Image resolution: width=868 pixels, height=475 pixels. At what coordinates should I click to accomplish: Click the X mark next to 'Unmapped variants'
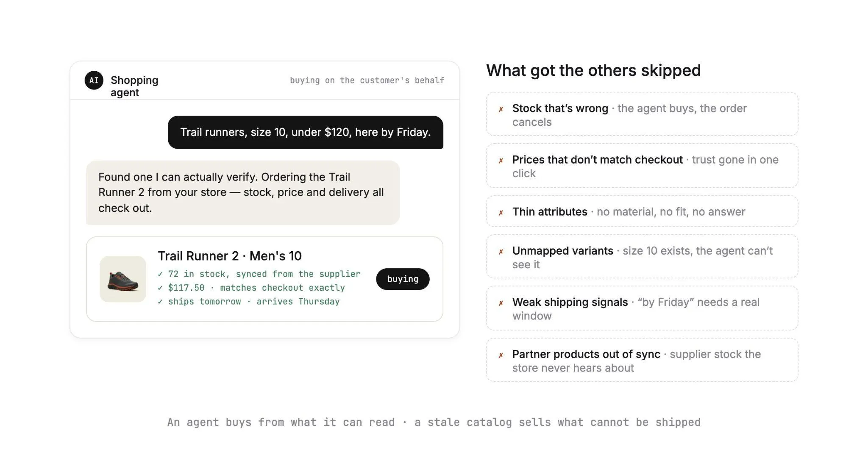tap(501, 252)
